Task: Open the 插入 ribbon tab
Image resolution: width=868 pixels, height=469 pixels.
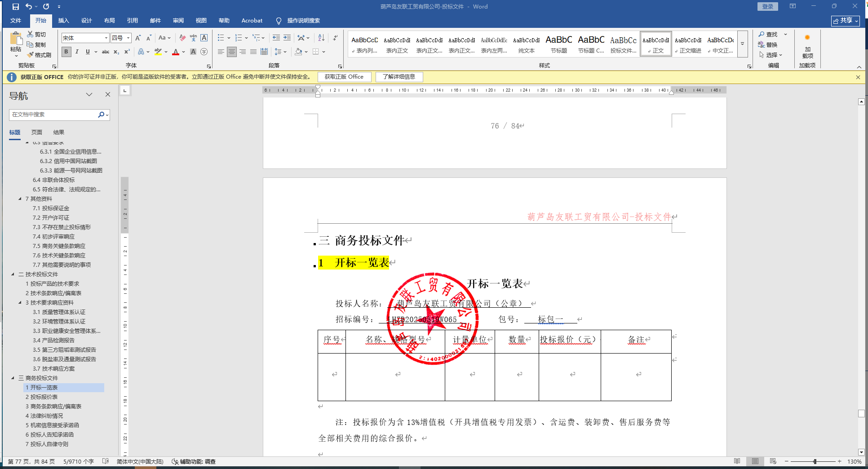Action: (63, 21)
